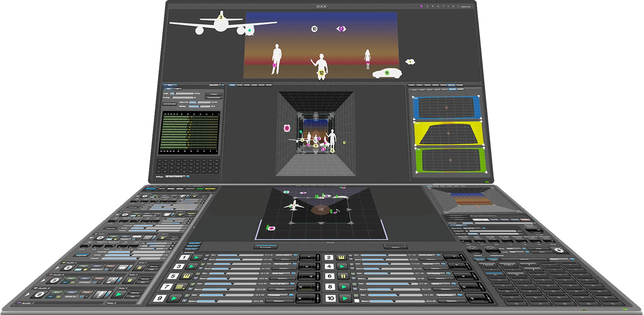Select the Multi Panel view tab

click(452, 86)
